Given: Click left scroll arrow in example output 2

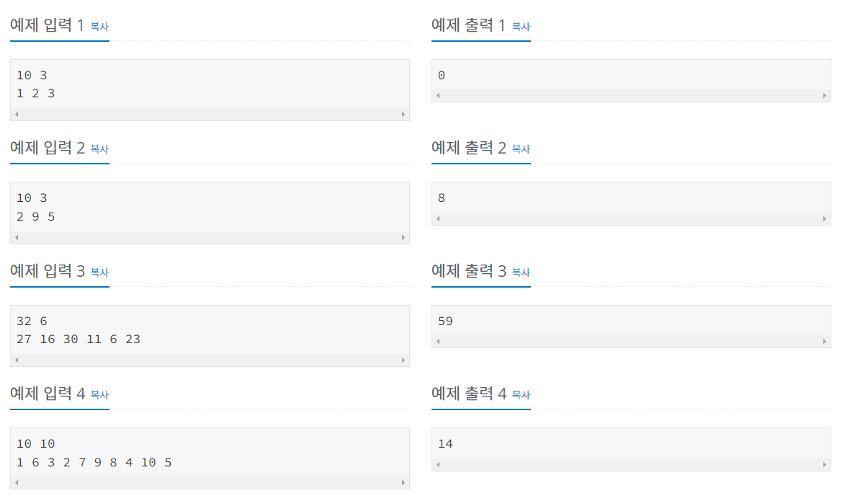Looking at the screenshot, I should pos(438,218).
